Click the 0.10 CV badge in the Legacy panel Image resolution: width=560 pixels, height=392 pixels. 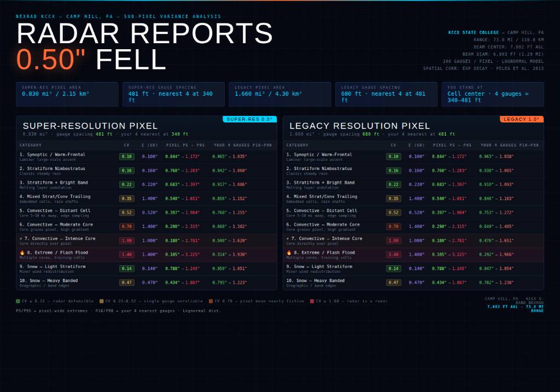coord(394,157)
